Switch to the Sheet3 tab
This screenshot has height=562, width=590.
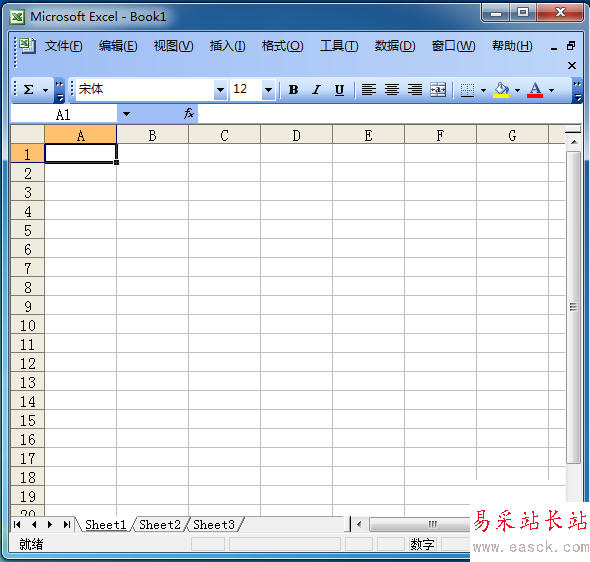pos(214,524)
